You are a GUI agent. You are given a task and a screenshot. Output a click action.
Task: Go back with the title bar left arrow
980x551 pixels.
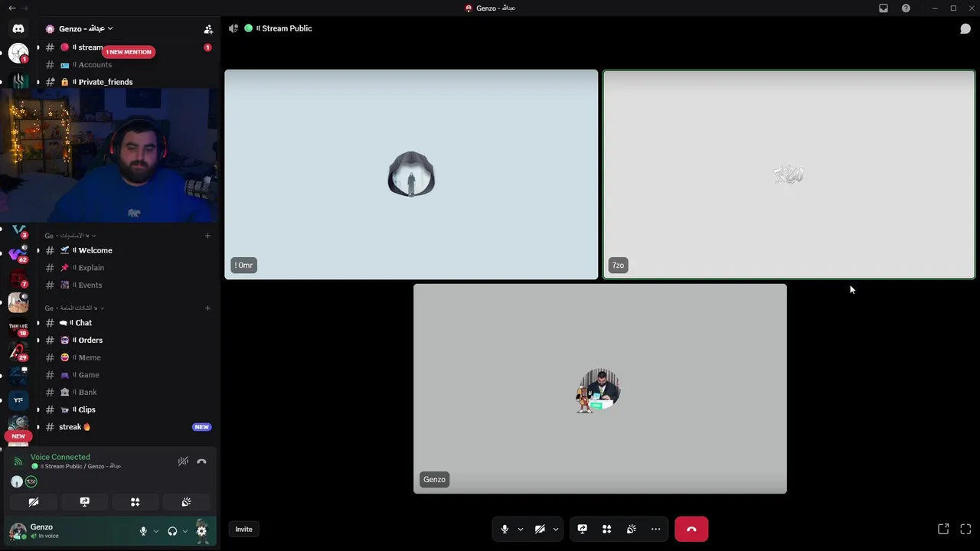click(x=11, y=8)
